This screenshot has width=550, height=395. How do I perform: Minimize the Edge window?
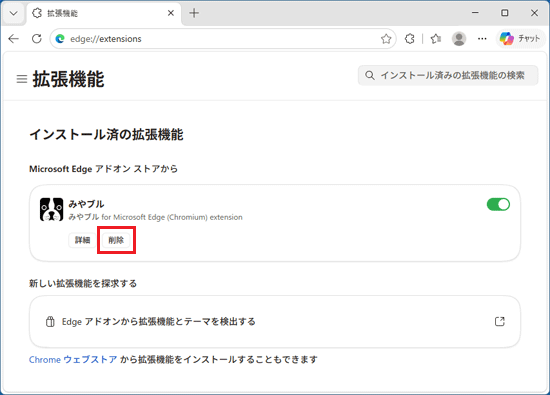[x=475, y=13]
